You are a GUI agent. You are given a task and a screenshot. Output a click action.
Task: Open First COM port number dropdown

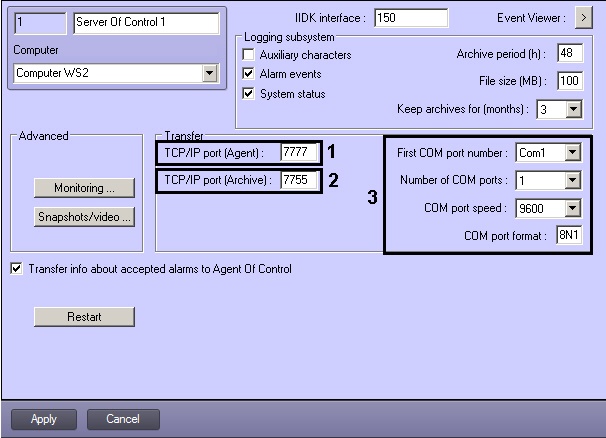pos(573,152)
